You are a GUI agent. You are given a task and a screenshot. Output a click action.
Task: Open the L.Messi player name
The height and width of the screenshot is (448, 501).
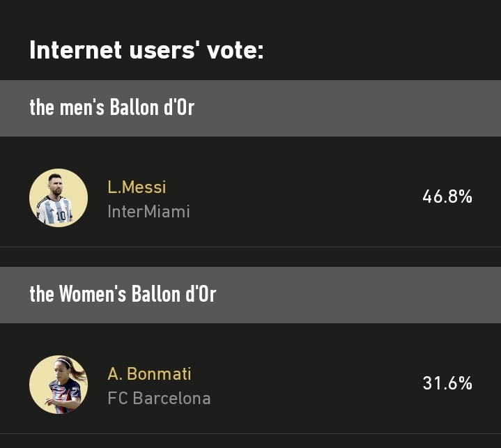(x=137, y=187)
